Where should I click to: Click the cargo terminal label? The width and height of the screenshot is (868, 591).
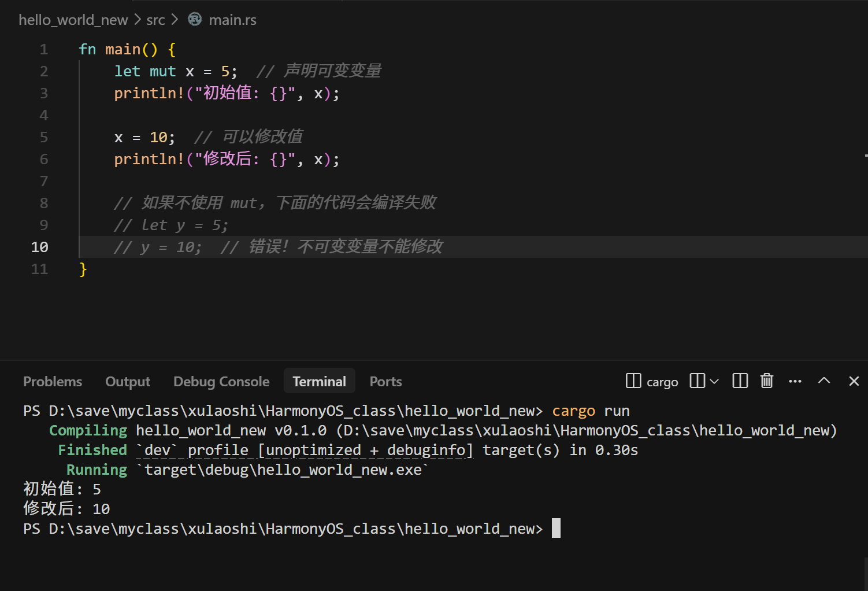[x=662, y=382]
